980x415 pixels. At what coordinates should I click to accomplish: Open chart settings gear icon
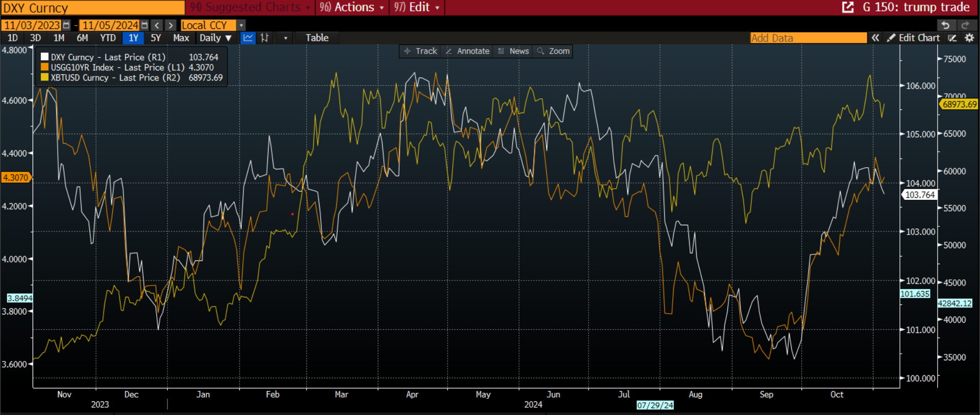point(969,38)
